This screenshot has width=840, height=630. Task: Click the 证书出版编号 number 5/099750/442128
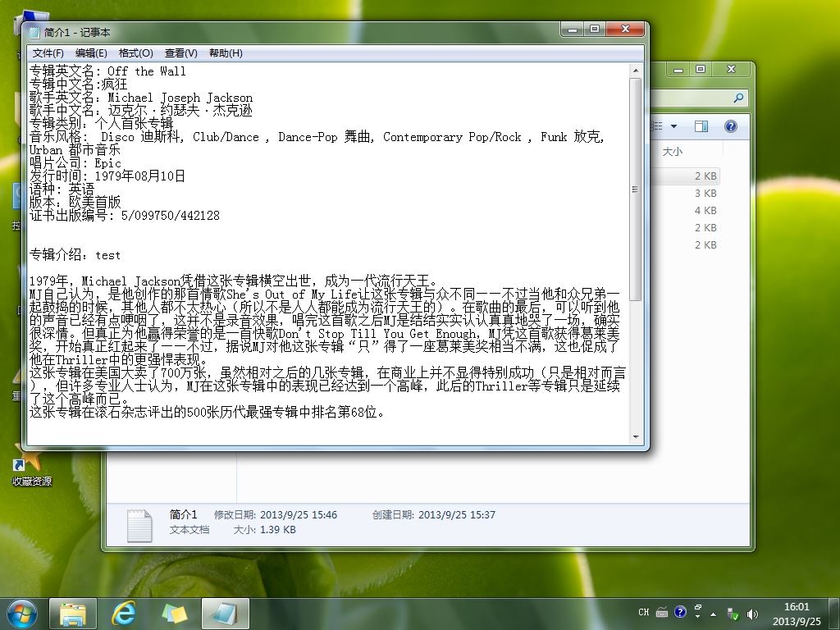pos(171,216)
